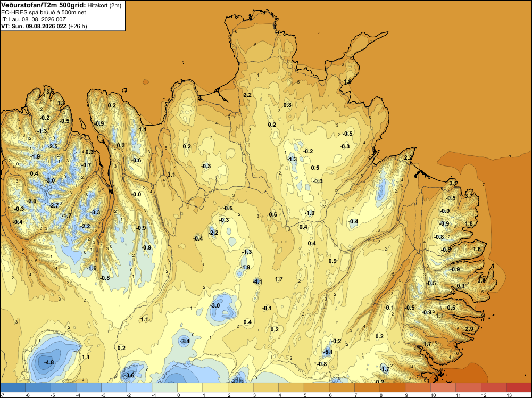Viewport: 532px width, 398px height.
Task: Click the '(+26 h)' forecast offset text
Action: coord(78,26)
